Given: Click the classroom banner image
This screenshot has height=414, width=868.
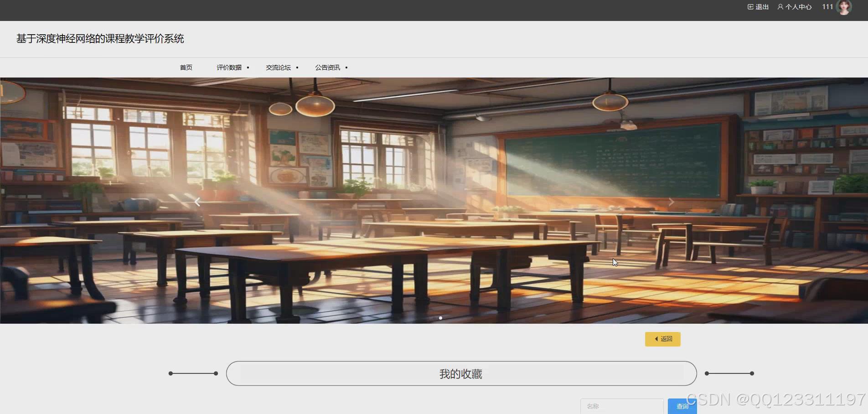Looking at the screenshot, I should point(434,201).
